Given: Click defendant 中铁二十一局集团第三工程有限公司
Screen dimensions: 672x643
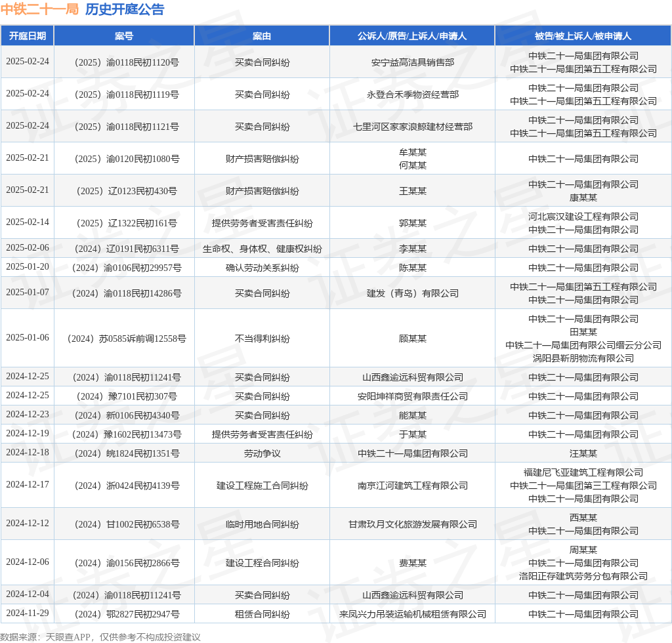Looking at the screenshot, I should 583,486.
